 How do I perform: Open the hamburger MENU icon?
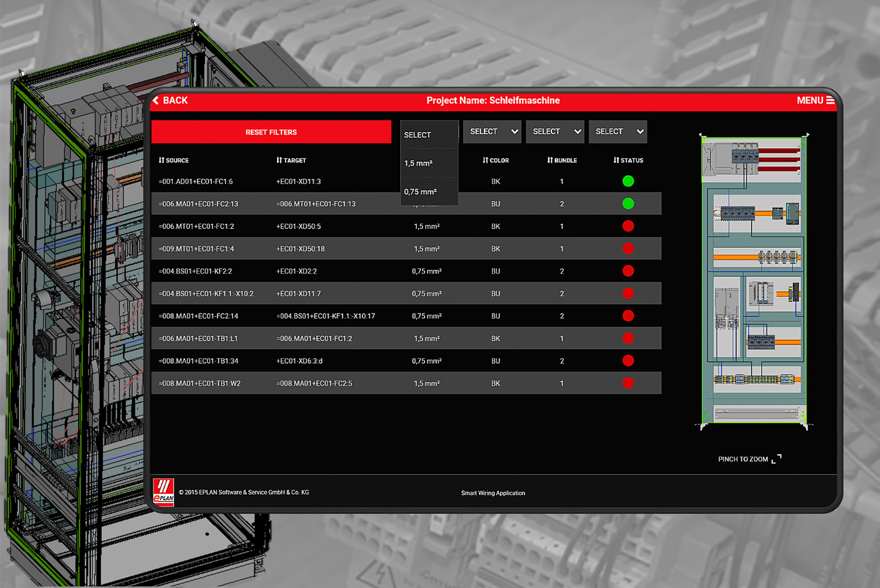pos(829,101)
